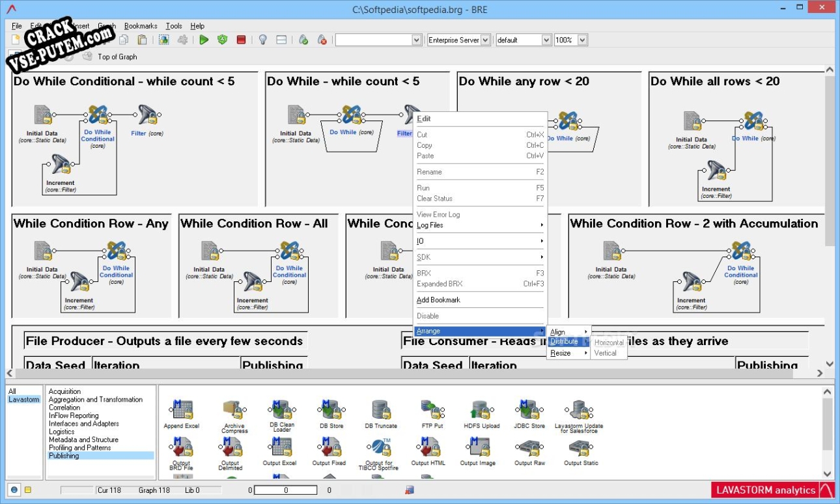Click the green Run graph toolbar icon
The height and width of the screenshot is (504, 840).
point(204,40)
